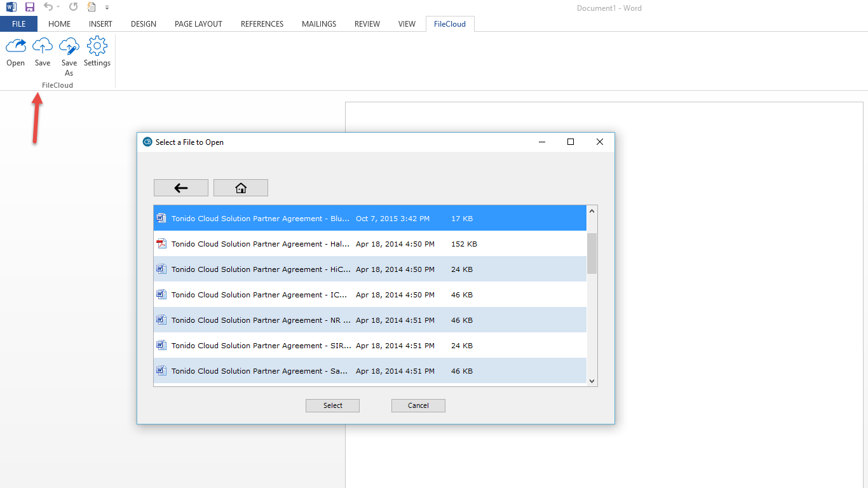Switch to the REVIEW tab

click(x=367, y=24)
